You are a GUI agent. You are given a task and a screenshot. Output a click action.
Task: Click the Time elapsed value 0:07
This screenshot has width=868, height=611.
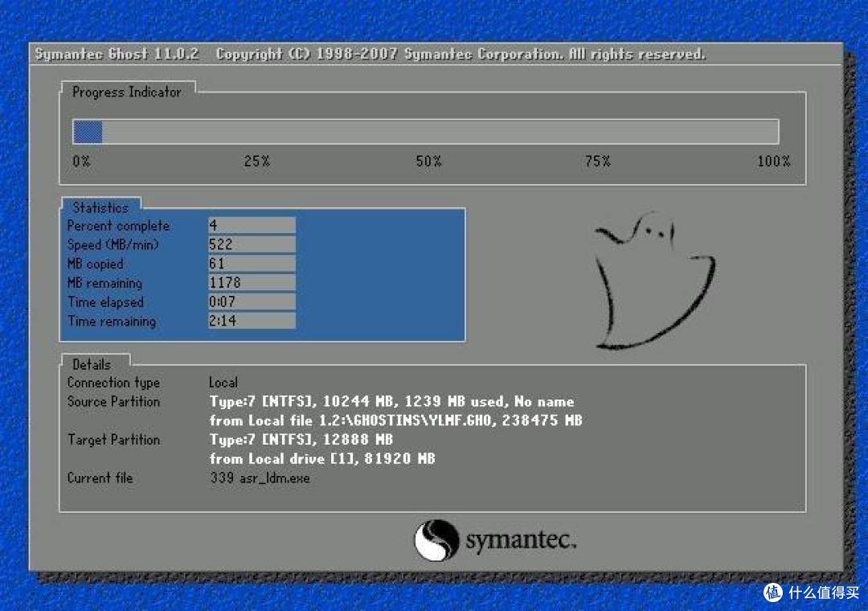(x=252, y=302)
